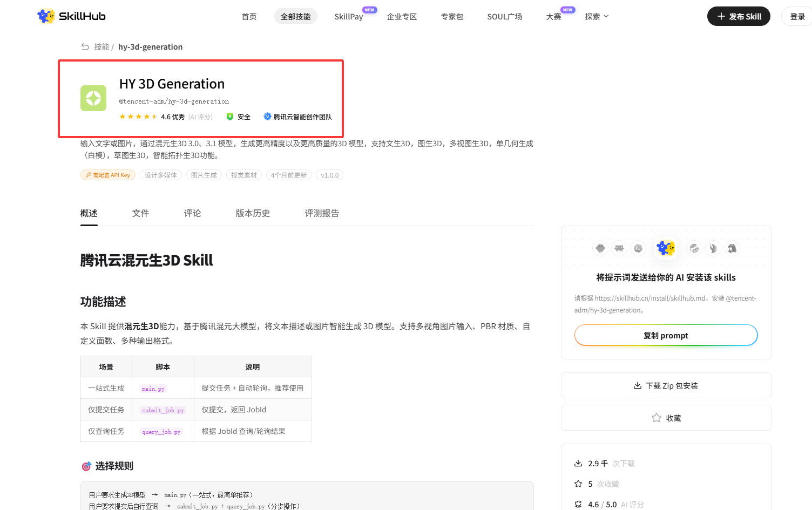The height and width of the screenshot is (510, 812).
Task: Click the 根据 JobId 查询/轮询结果 cell
Action: 253,431
